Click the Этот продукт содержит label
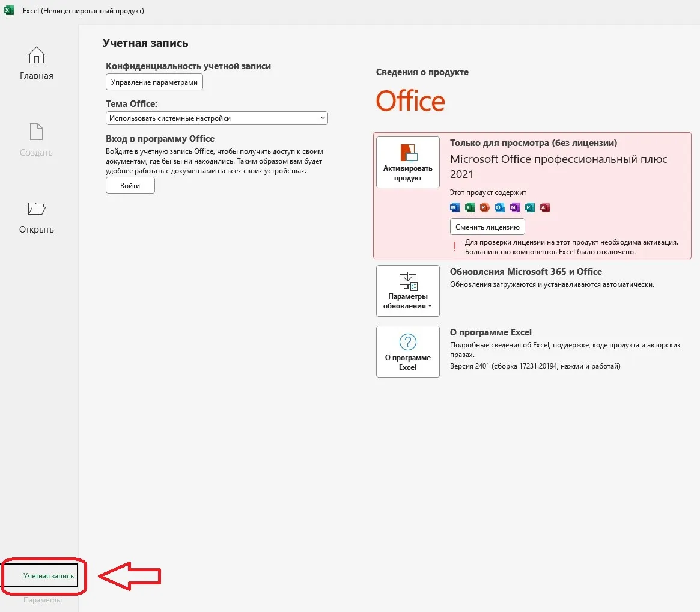This screenshot has height=612, width=700. point(488,192)
